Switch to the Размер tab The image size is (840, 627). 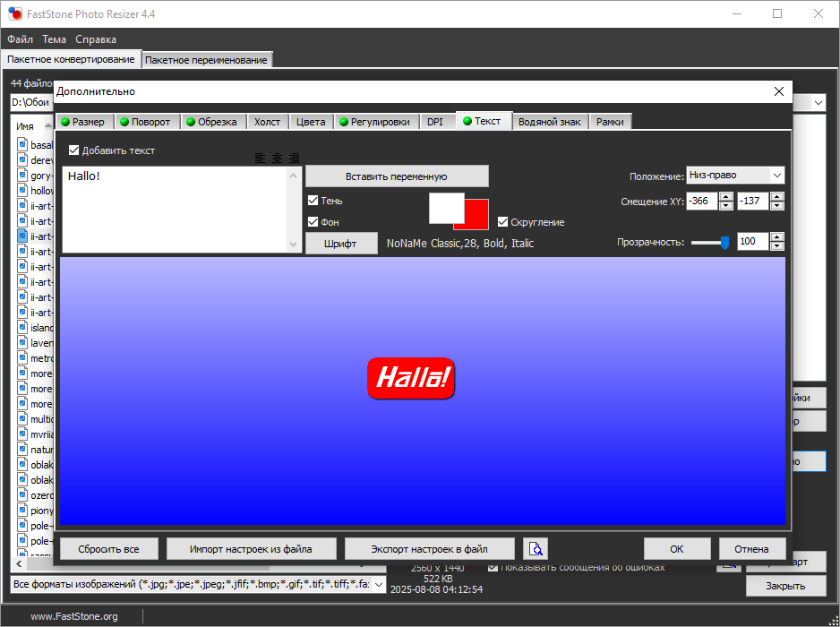pyautogui.click(x=84, y=122)
